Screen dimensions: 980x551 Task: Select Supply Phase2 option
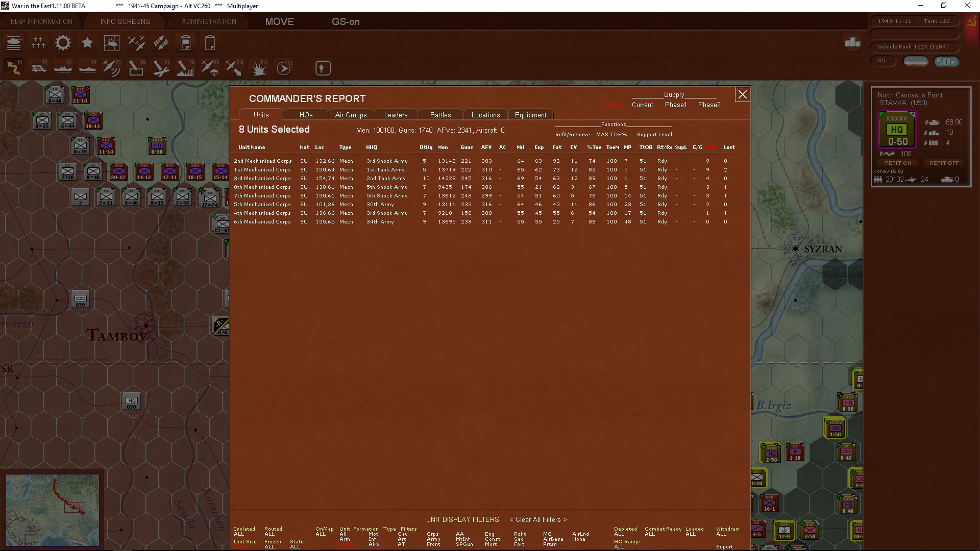point(709,105)
